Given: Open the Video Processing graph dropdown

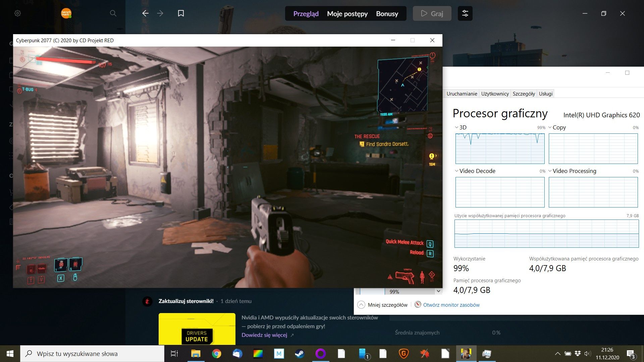Looking at the screenshot, I should [550, 171].
